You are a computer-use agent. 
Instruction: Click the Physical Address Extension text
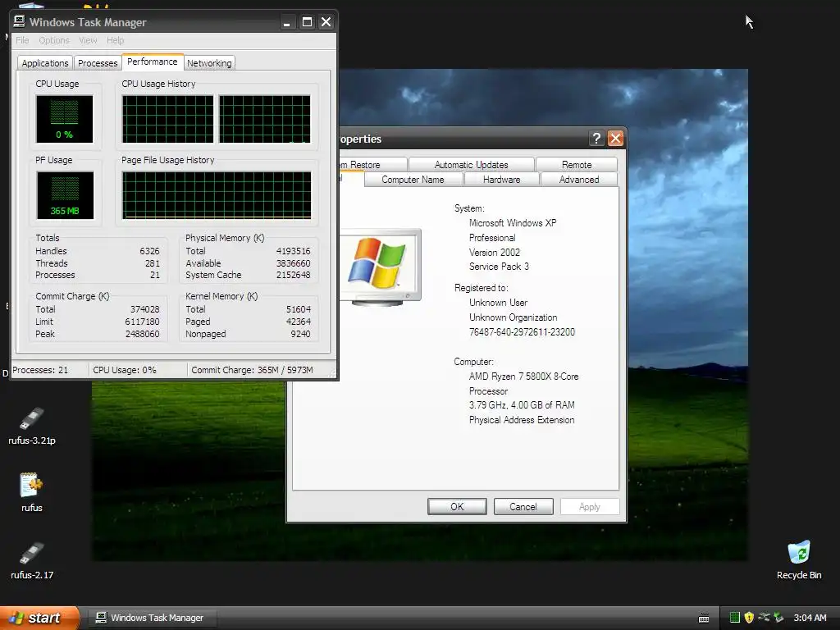(522, 420)
